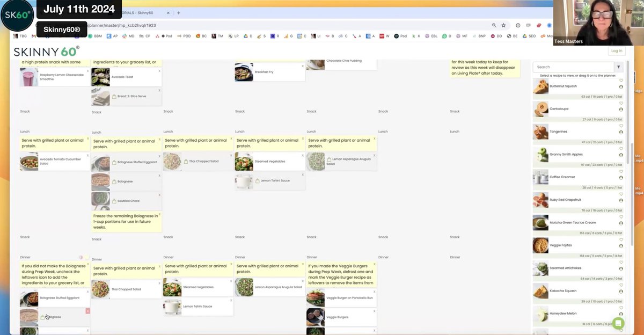
Task: Toggle leftovers icon on lunch Thai Chopped Salad
Action: click(186, 161)
